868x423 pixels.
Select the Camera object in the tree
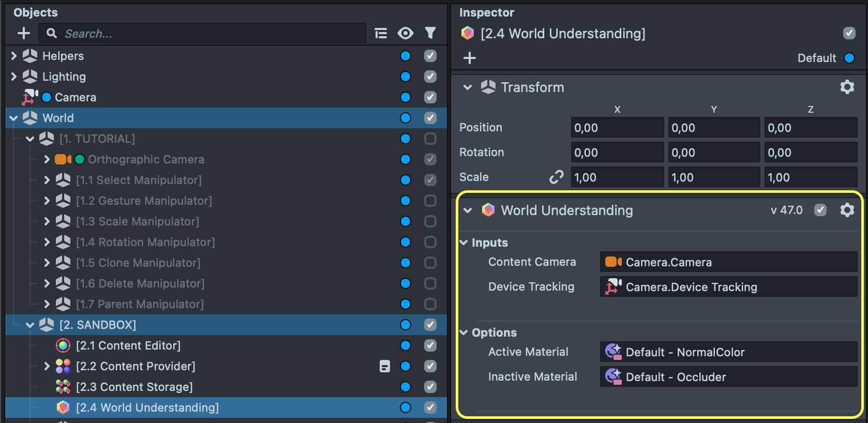[76, 97]
